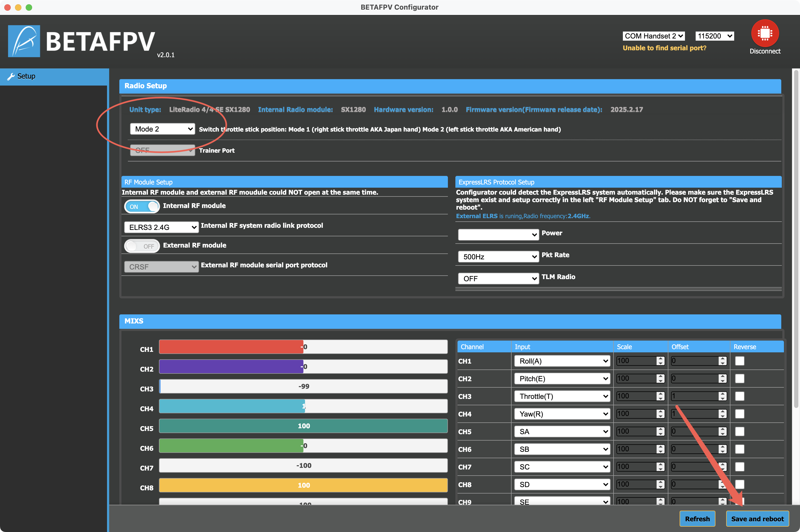Click the Save and reboot button
Image resolution: width=800 pixels, height=532 pixels.
(x=757, y=519)
